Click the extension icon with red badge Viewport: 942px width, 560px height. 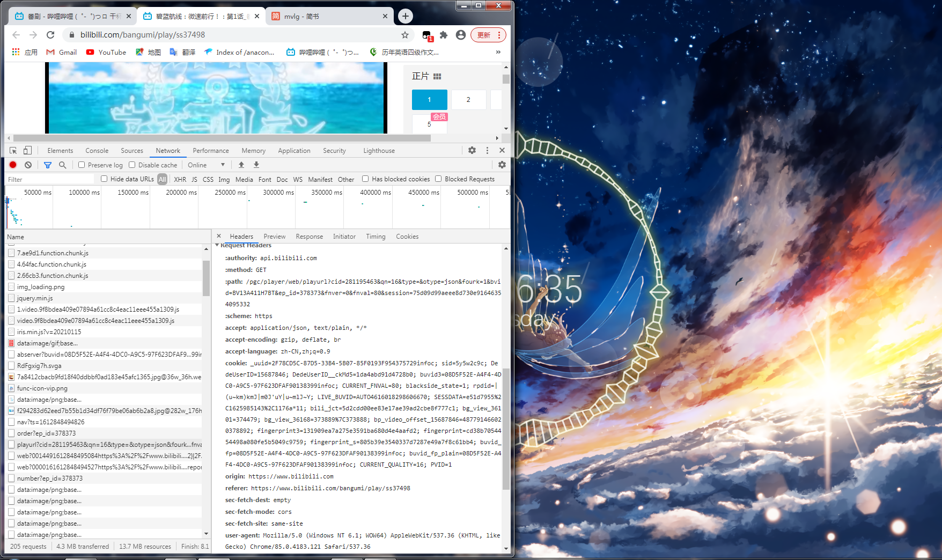427,35
